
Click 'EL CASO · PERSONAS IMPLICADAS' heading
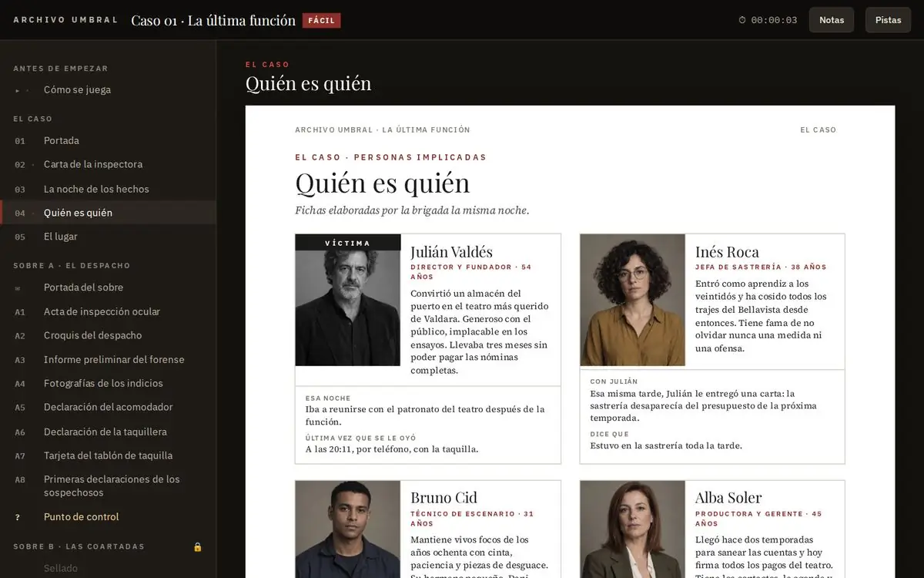click(x=390, y=157)
